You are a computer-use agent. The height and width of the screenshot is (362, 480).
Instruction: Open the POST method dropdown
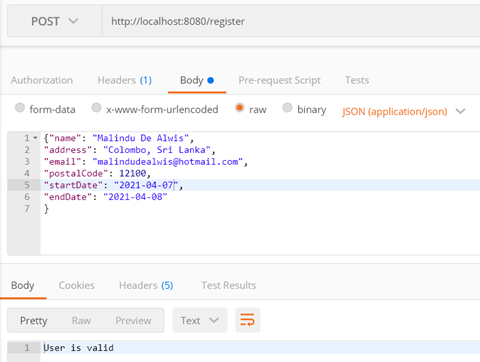[x=55, y=21]
